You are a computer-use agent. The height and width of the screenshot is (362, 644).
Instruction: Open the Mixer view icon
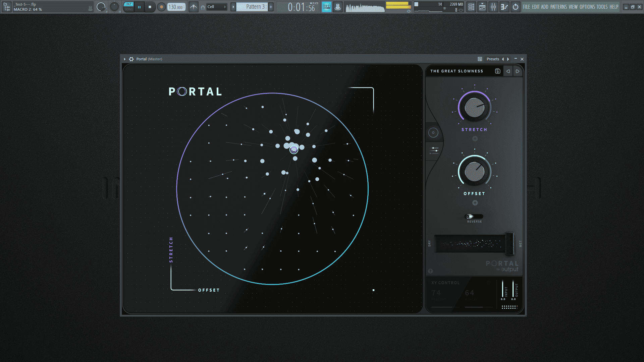pyautogui.click(x=493, y=7)
